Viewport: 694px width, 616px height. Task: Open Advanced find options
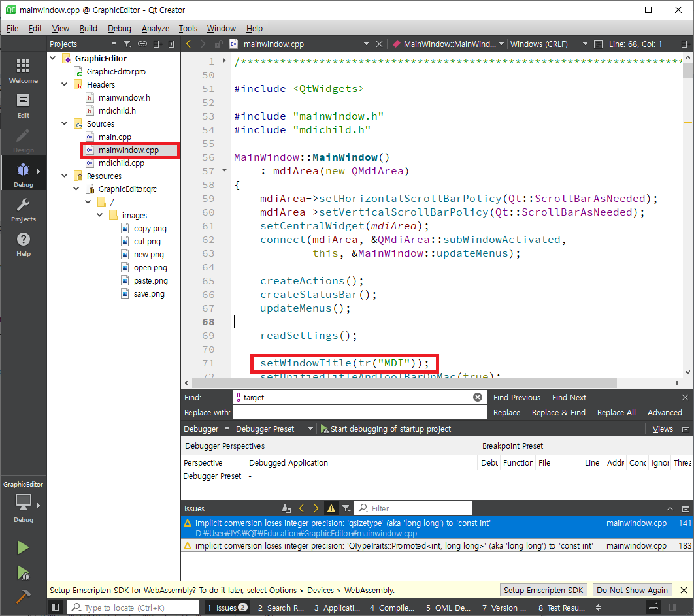click(x=667, y=412)
